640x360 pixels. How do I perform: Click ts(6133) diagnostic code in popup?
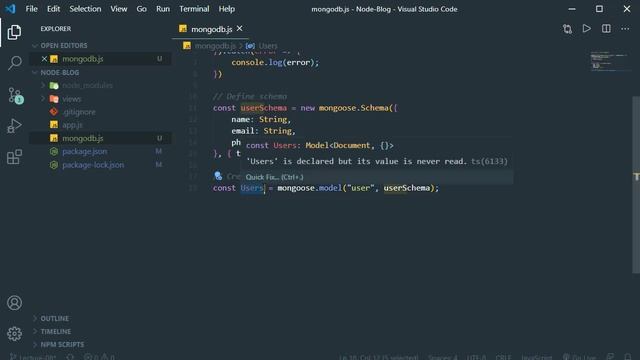pyautogui.click(x=489, y=161)
